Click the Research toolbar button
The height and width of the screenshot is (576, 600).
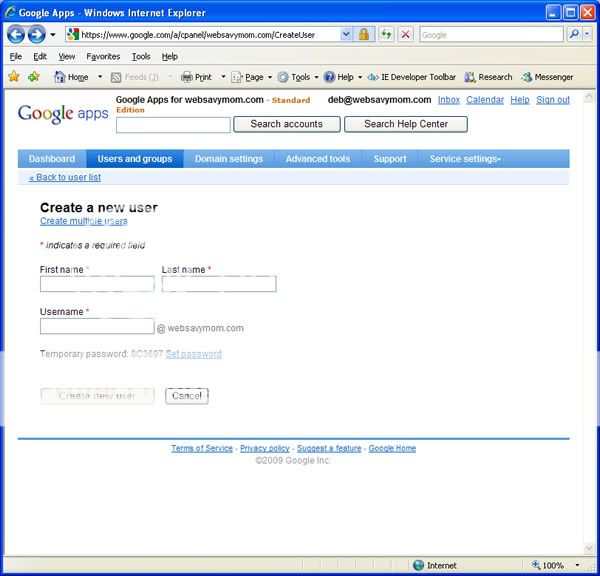coord(488,77)
